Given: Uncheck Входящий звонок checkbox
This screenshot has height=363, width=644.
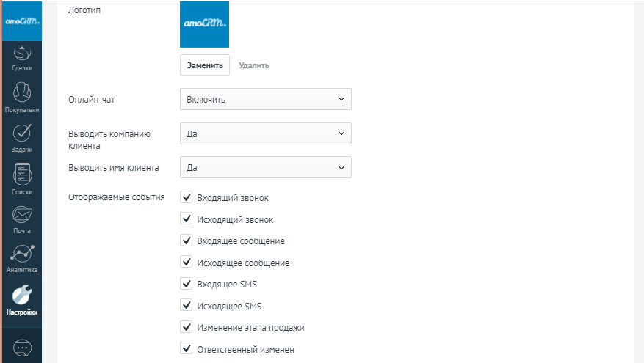Looking at the screenshot, I should [186, 198].
